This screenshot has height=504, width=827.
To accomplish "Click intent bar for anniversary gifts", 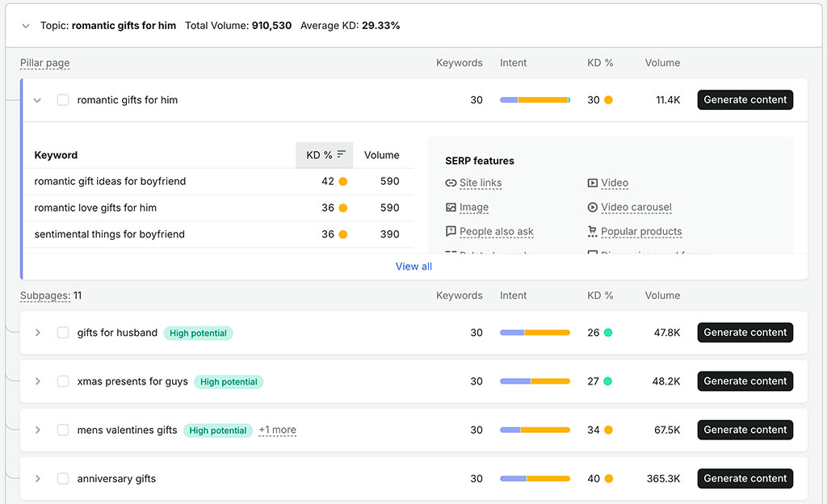I will pyautogui.click(x=535, y=479).
